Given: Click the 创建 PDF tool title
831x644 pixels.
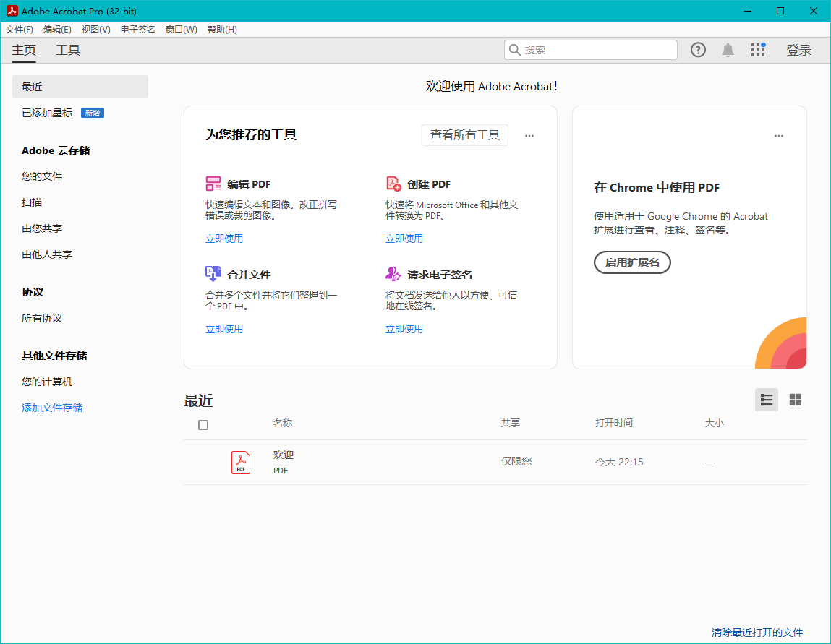Looking at the screenshot, I should [429, 184].
